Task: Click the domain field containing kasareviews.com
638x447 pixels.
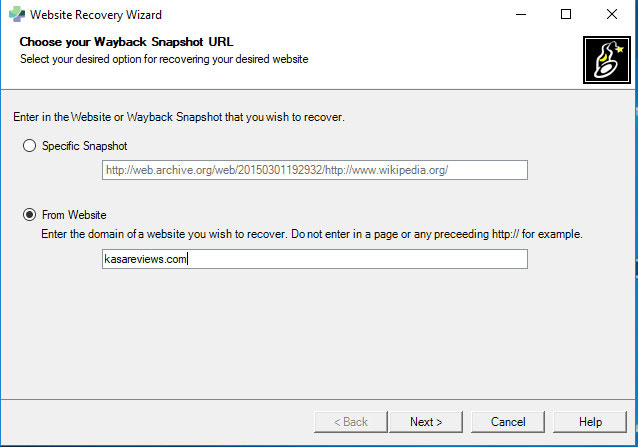Action: pyautogui.click(x=315, y=259)
